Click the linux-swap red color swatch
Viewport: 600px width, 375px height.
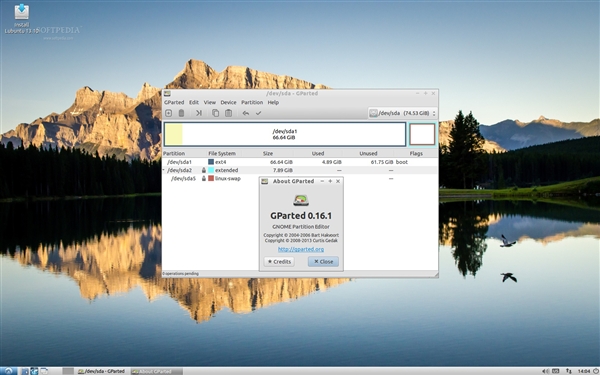click(x=211, y=179)
